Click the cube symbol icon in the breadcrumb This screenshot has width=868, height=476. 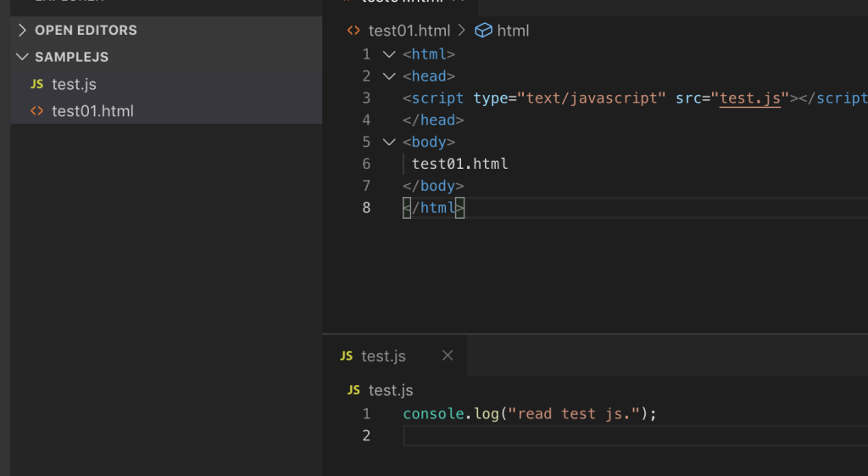click(x=483, y=31)
